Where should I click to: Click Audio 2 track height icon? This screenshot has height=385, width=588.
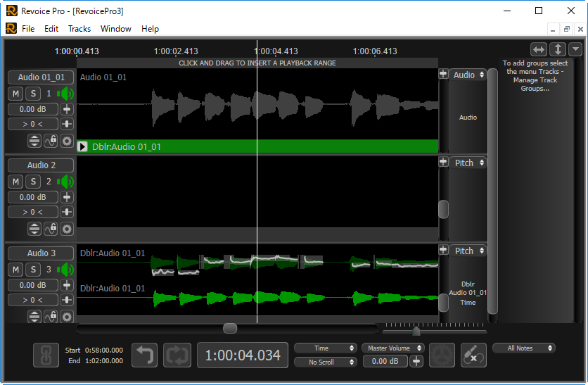(34, 229)
